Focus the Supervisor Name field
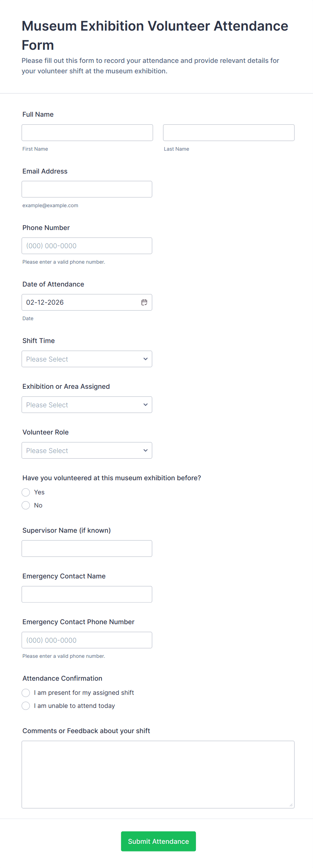This screenshot has height=868, width=313. pos(87,549)
